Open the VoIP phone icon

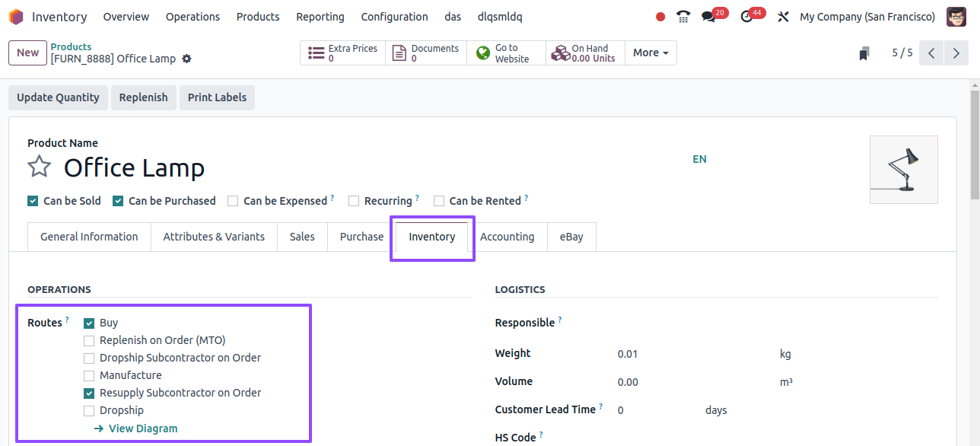point(683,17)
